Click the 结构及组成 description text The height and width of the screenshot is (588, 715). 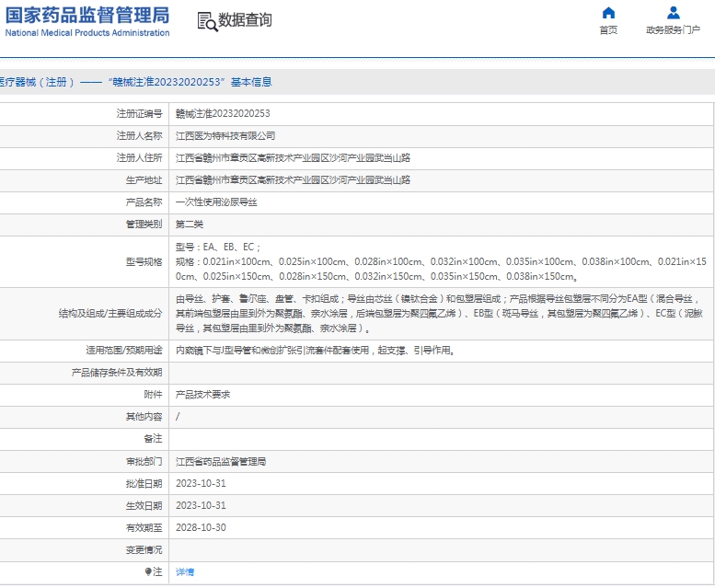tap(439, 314)
